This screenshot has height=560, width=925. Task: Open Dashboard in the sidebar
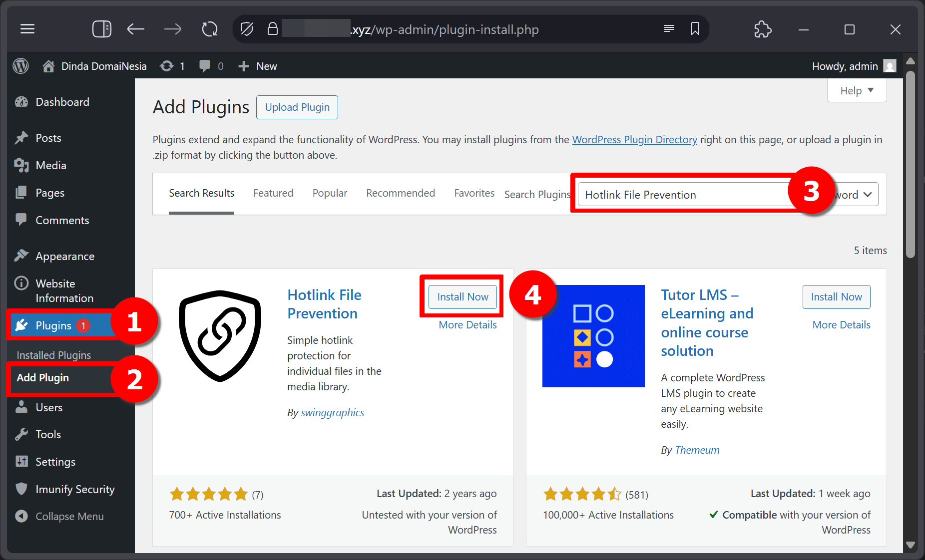(62, 102)
